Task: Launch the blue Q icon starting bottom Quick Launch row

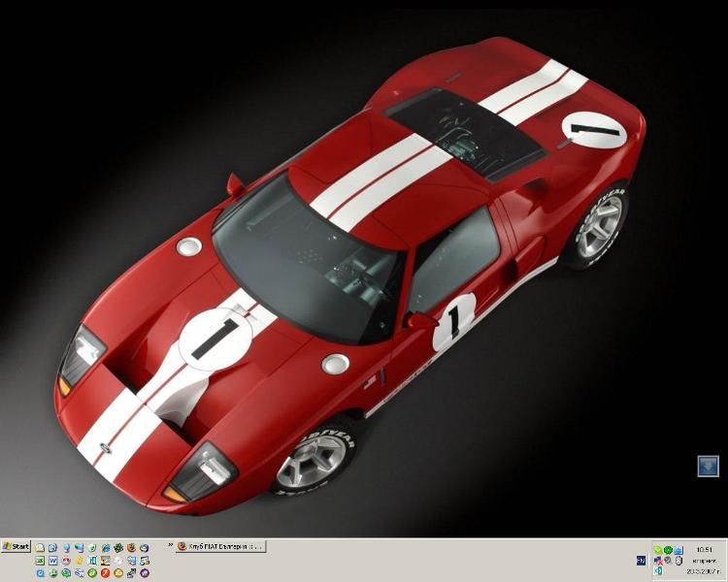Action: 40,573
